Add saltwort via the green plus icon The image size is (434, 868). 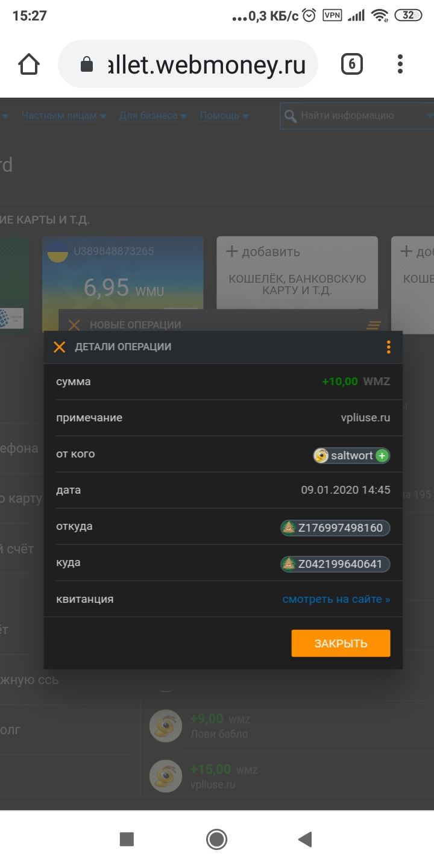tap(382, 455)
